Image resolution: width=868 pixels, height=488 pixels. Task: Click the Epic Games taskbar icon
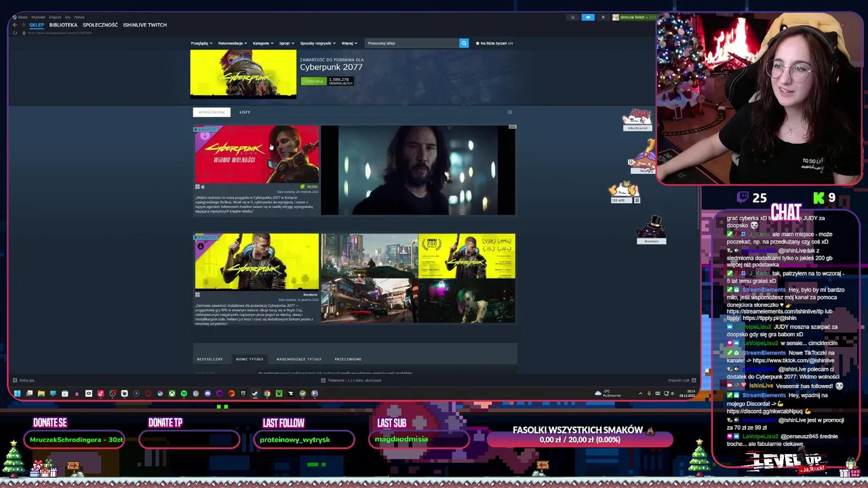243,393
